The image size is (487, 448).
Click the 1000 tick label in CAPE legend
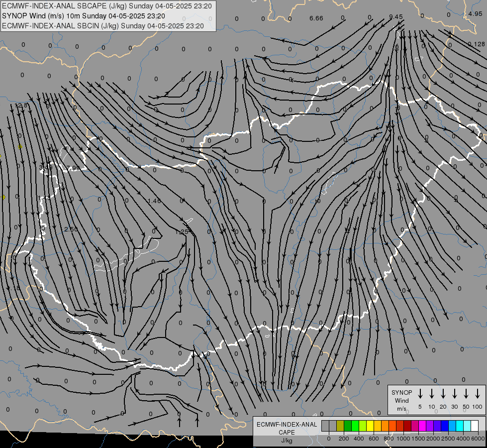coord(403,439)
